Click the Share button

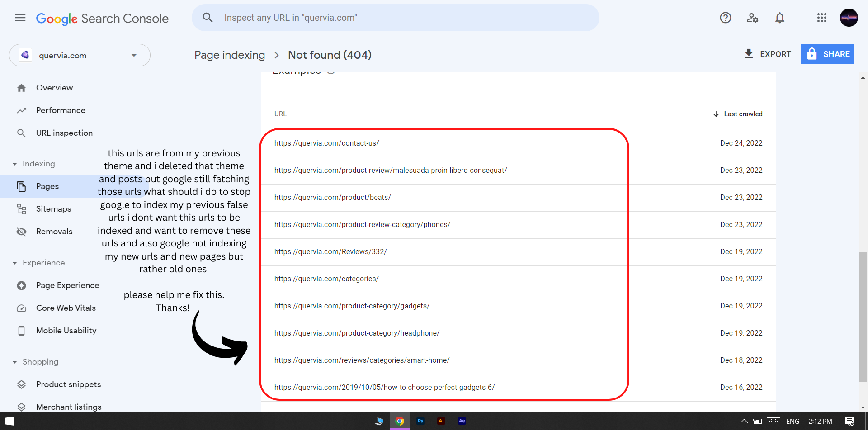827,54
